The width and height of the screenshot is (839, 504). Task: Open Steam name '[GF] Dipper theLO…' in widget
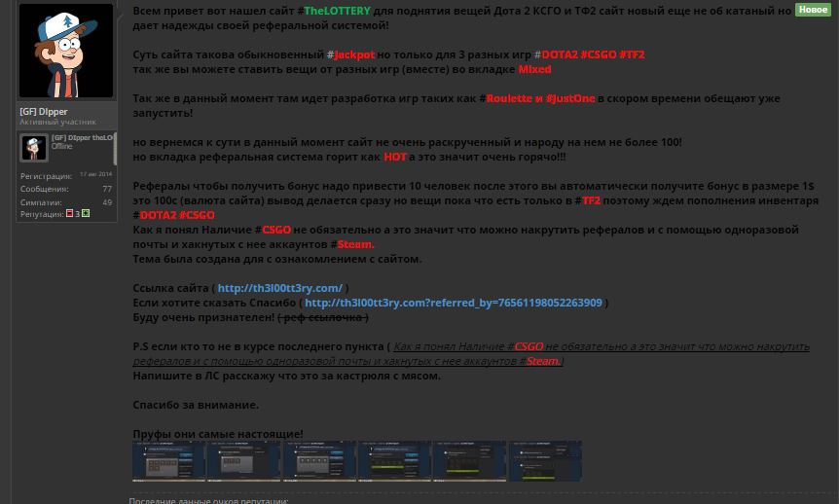82,137
